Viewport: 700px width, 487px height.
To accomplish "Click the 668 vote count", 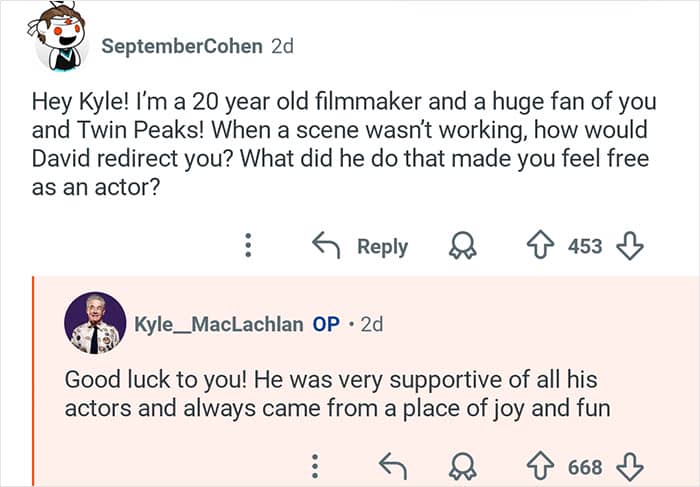I will coord(585,466).
